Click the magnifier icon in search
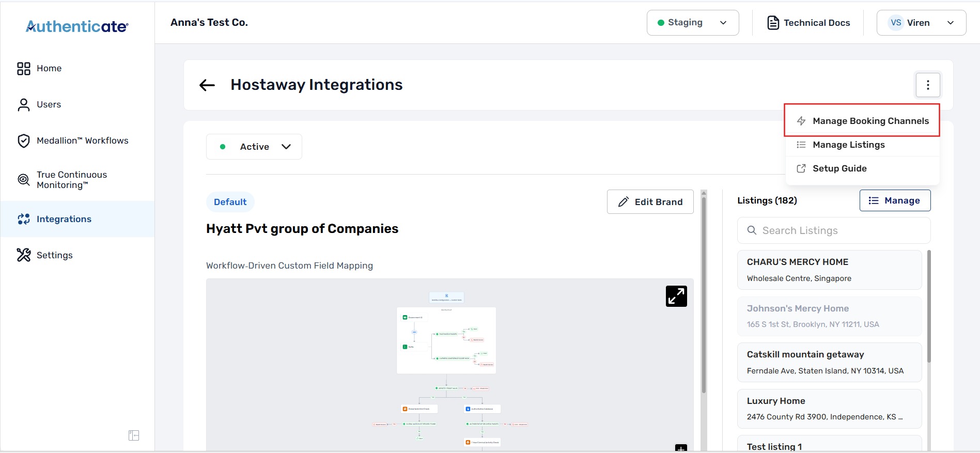980x453 pixels. coord(752,230)
